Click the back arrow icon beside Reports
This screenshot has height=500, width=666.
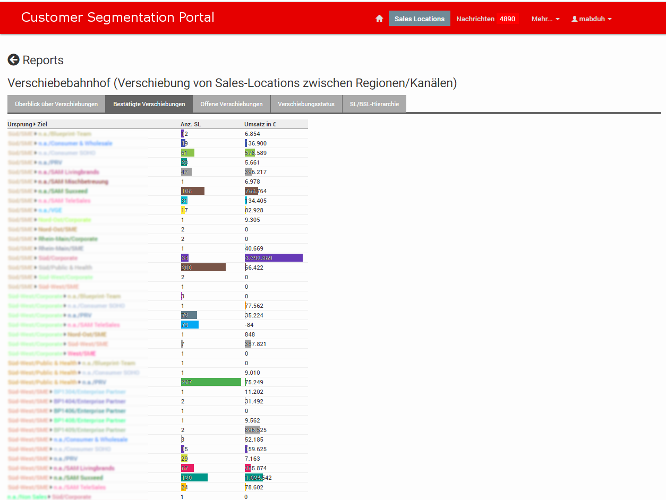(13, 60)
